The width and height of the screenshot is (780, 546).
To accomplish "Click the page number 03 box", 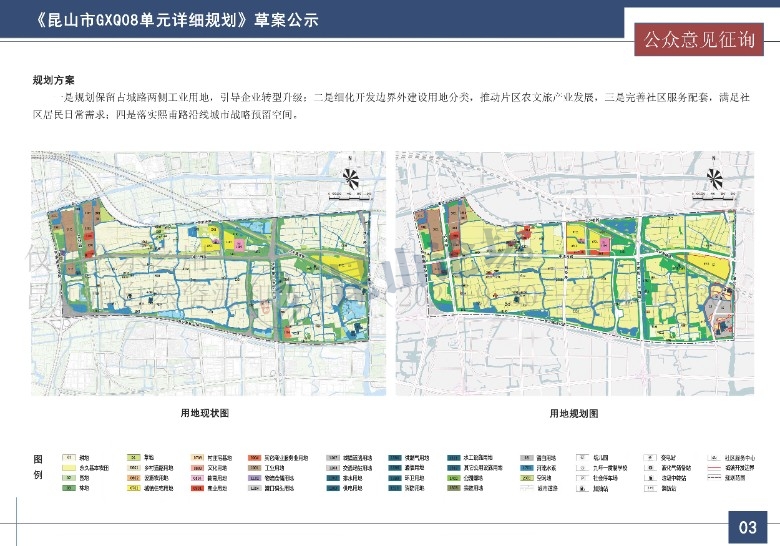I will coord(748,527).
